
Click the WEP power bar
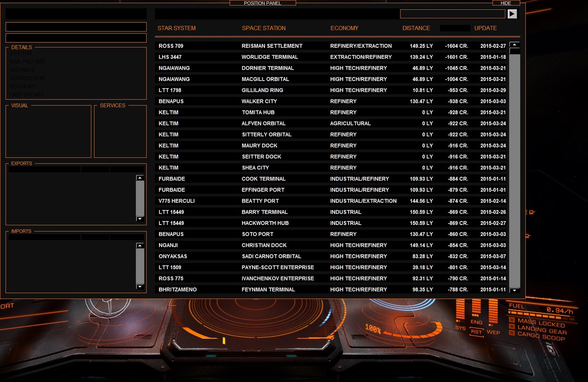tap(493, 312)
